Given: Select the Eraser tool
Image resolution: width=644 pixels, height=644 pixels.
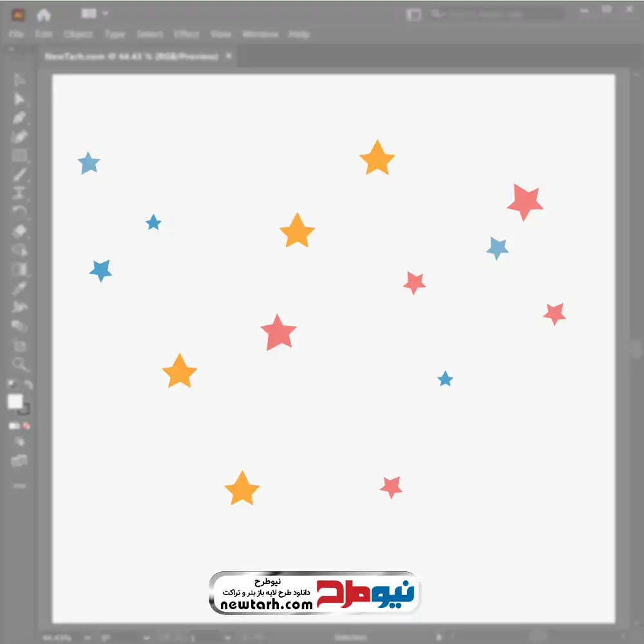Looking at the screenshot, I should click(x=19, y=231).
